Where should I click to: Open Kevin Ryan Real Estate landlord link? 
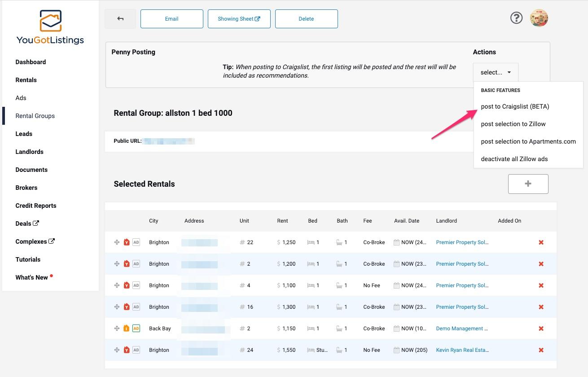(x=462, y=350)
